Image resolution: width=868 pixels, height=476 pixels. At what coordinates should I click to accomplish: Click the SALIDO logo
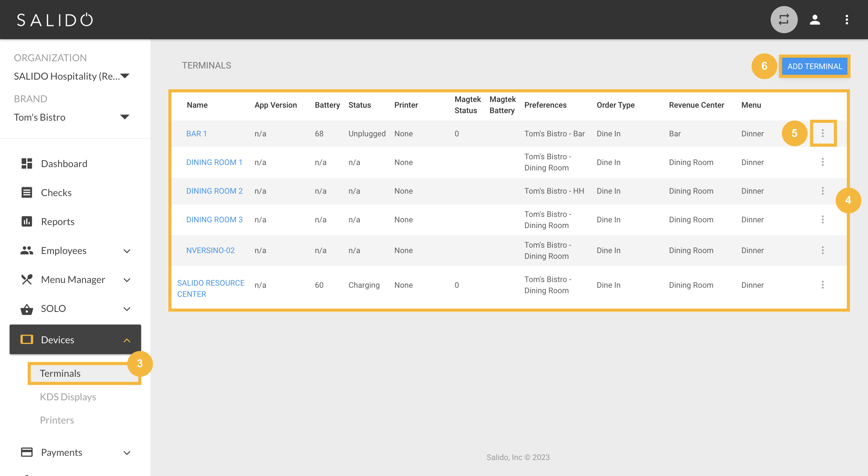coord(55,20)
